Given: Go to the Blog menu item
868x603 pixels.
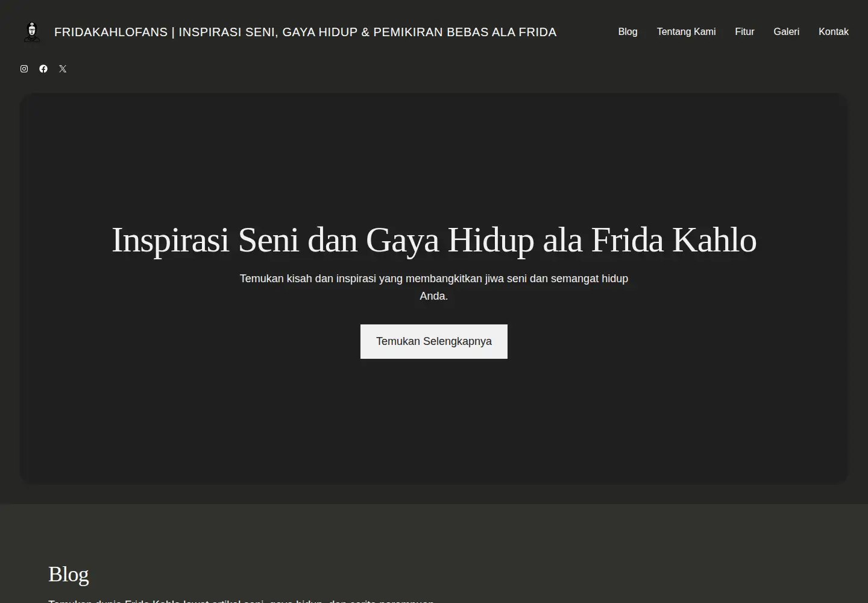Looking at the screenshot, I should (x=627, y=31).
